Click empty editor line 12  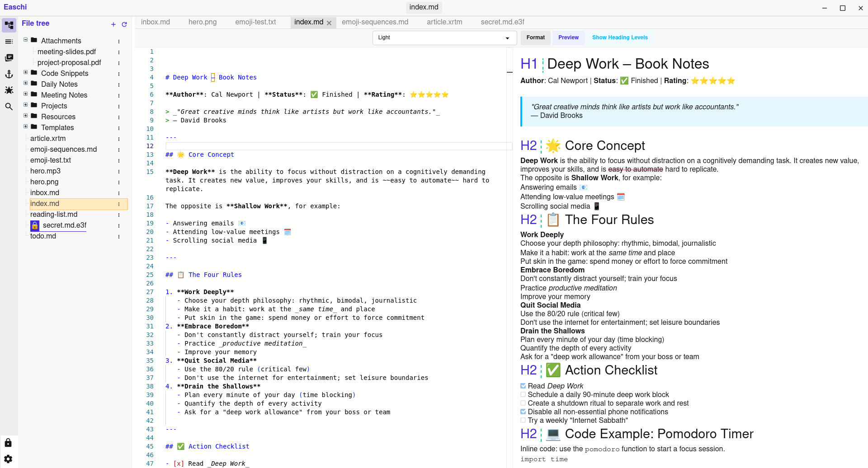(339, 146)
